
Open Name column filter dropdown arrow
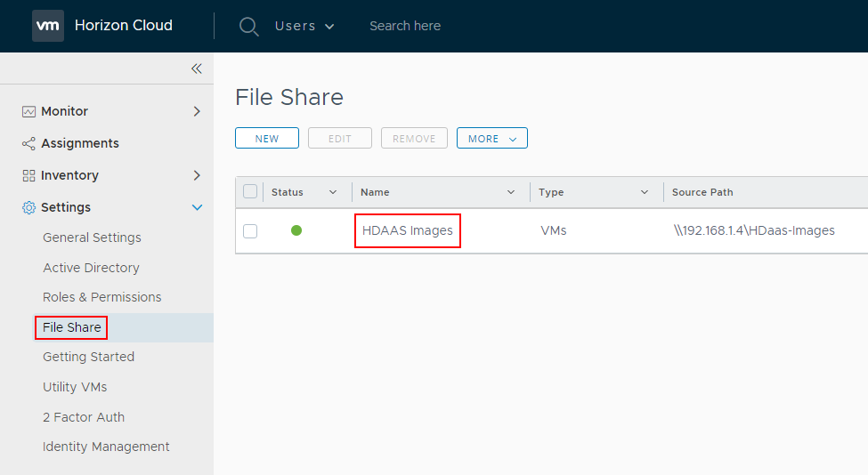511,192
